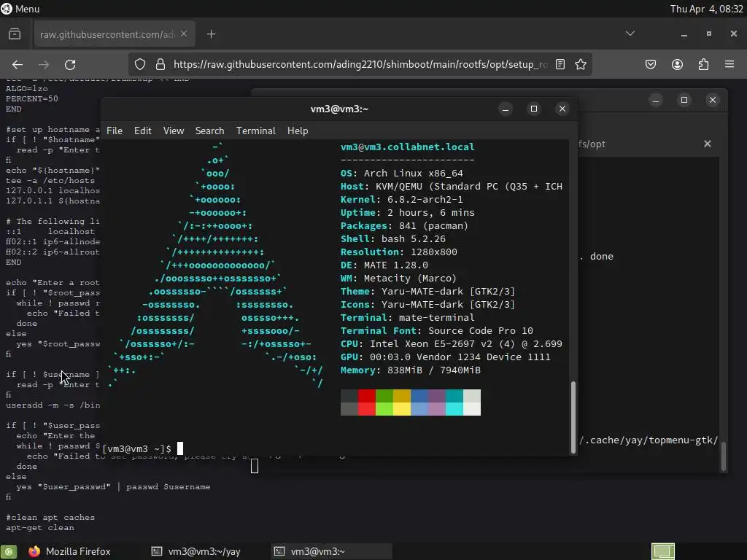The width and height of the screenshot is (747, 560).
Task: Go back using Firefox back arrow
Action: point(18,64)
